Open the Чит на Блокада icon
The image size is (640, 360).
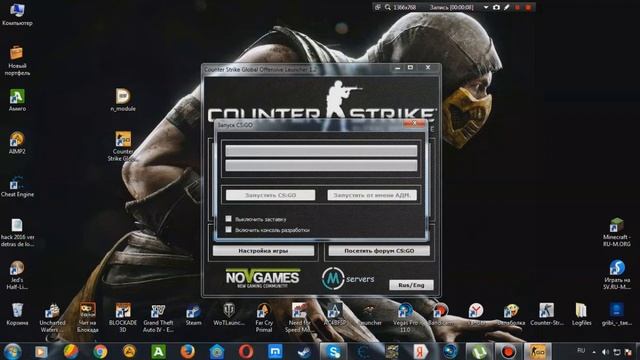[x=87, y=318]
